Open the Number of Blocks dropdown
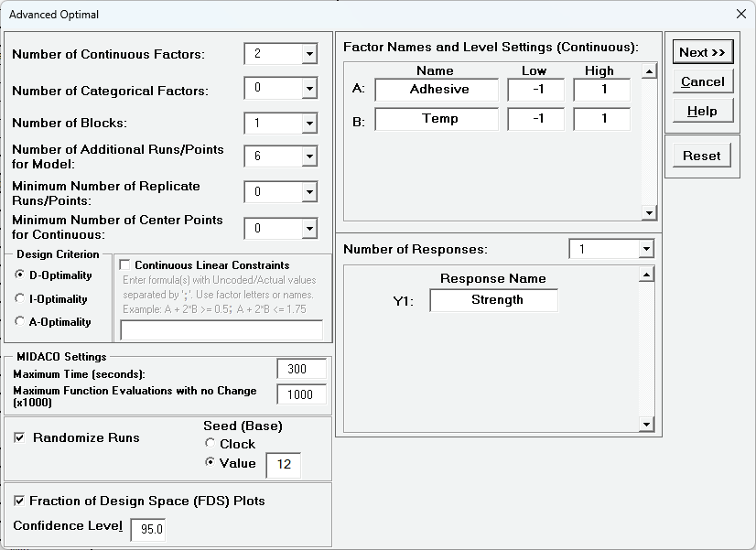Screen dimensions: 756x550 click(309, 123)
